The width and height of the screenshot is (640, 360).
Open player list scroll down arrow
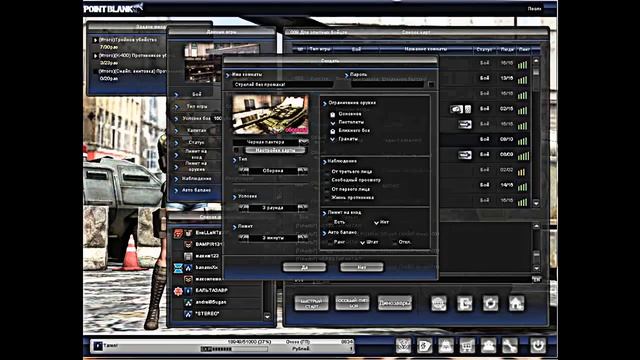point(267,316)
